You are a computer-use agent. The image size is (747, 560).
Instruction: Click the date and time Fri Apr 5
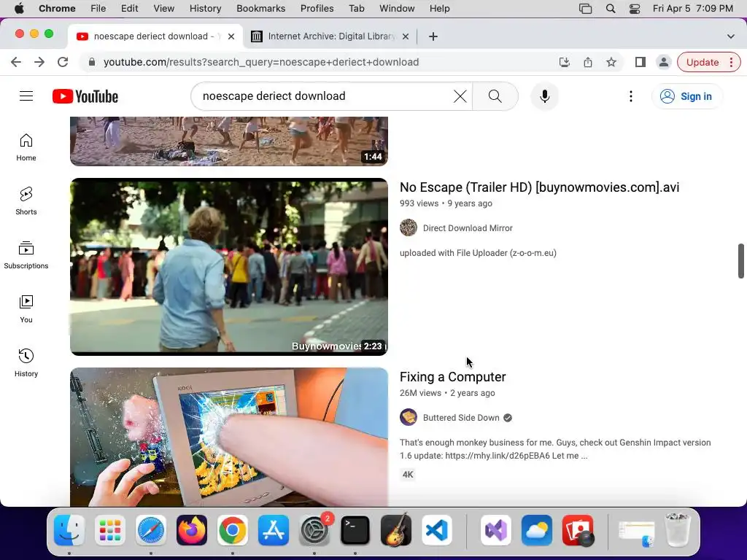click(x=693, y=9)
